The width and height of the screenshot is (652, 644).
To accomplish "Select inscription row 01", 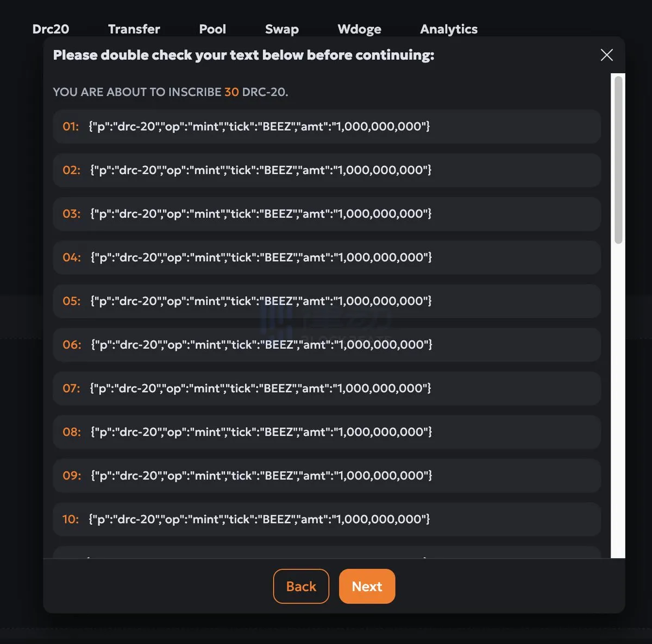I will click(327, 127).
